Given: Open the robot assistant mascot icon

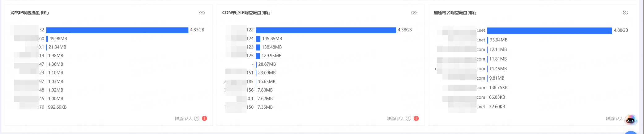Looking at the screenshot, I should [630, 119].
